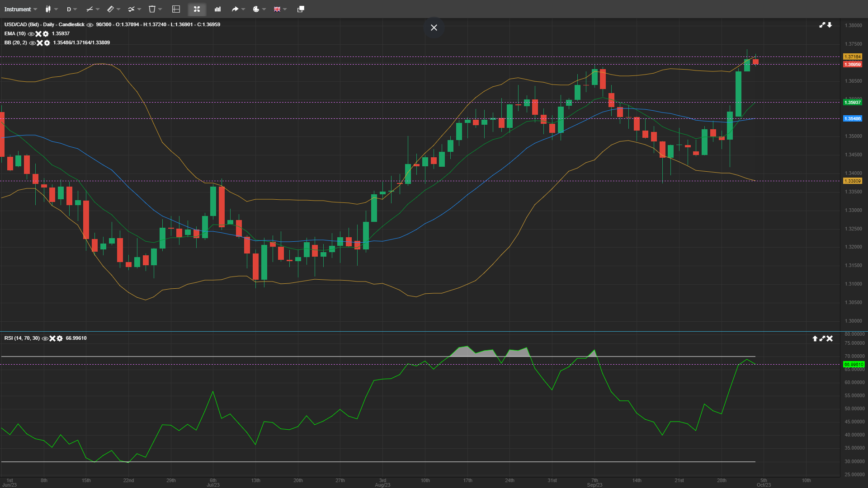Click the green 1.35937 EMA price tag

(853, 103)
